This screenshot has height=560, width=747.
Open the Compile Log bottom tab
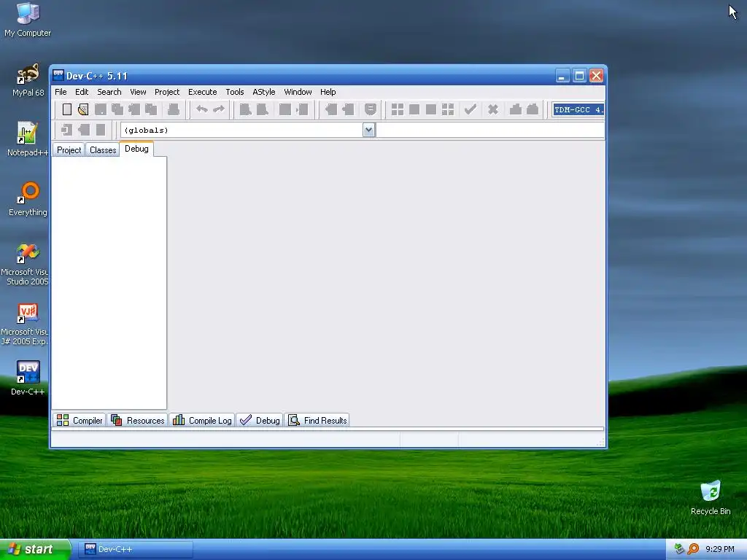pos(202,420)
